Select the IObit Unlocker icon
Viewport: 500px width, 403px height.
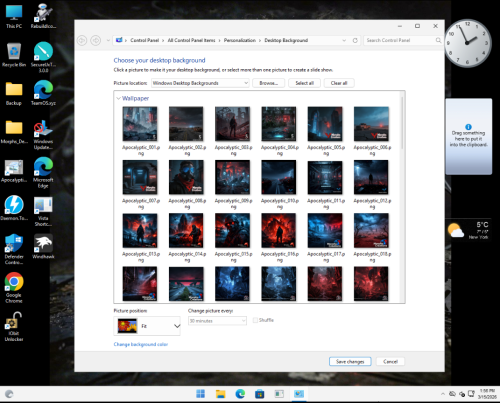(14, 327)
